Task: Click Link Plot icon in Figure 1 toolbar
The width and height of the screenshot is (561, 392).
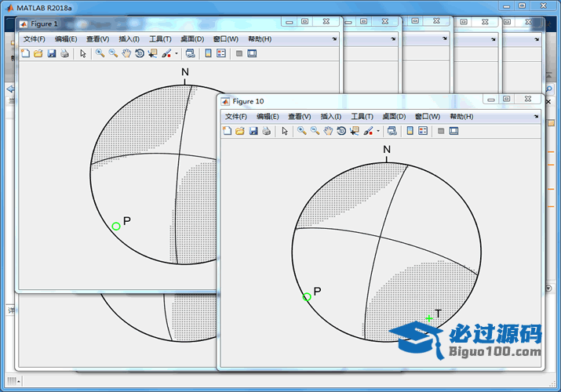Action: (191, 53)
